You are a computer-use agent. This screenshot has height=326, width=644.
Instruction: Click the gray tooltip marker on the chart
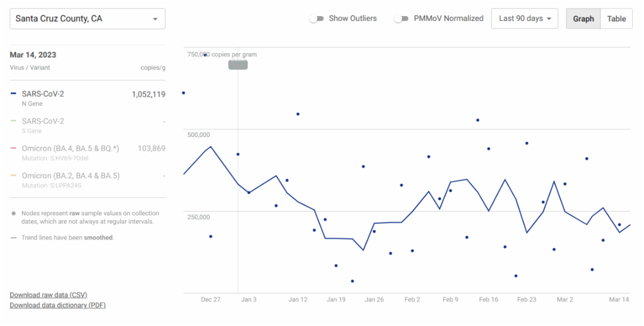click(x=238, y=64)
